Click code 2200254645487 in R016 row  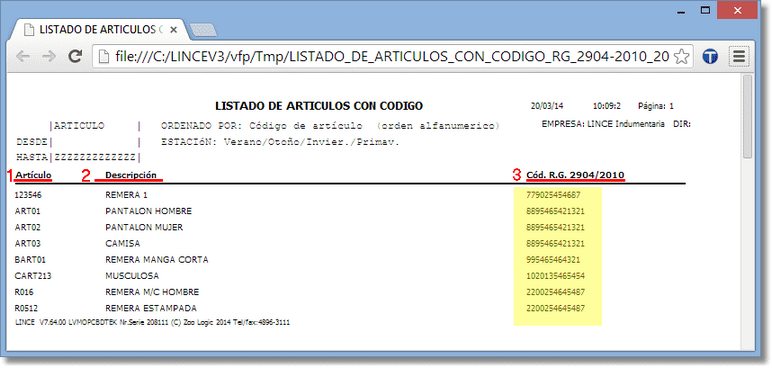[x=555, y=292]
